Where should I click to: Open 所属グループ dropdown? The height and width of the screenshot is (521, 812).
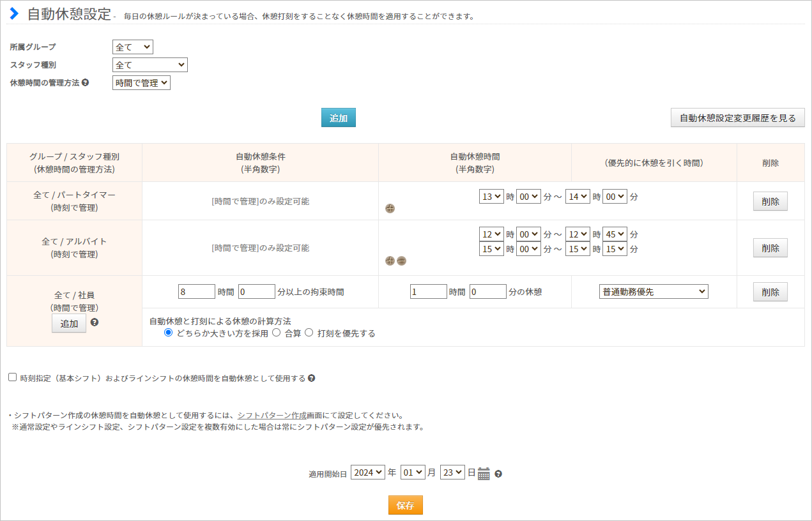133,47
